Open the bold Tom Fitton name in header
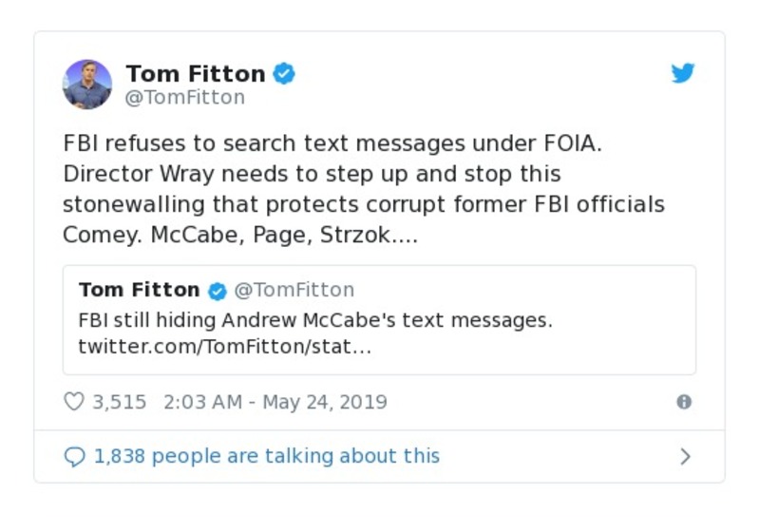Screen dimensions: 759x532 [x=196, y=73]
